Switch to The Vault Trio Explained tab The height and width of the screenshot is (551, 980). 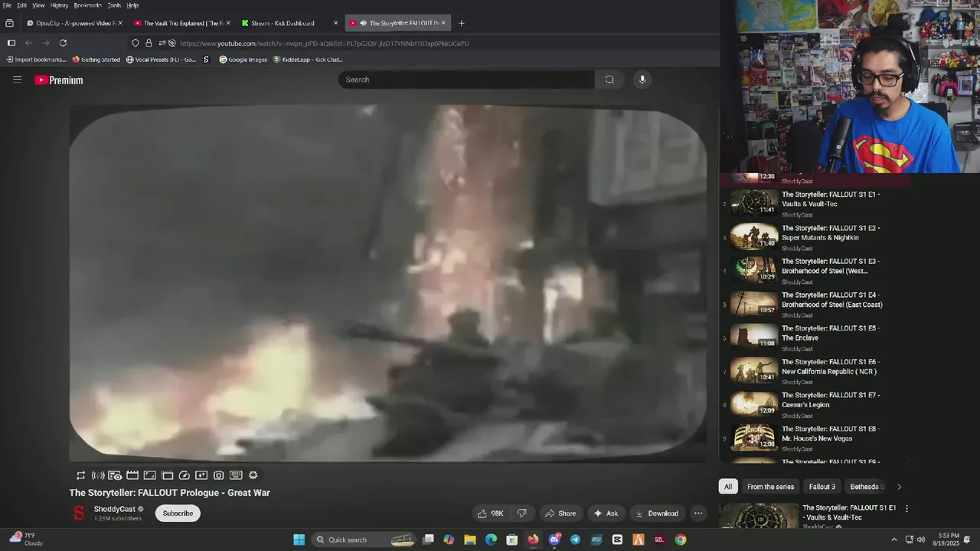pyautogui.click(x=181, y=23)
